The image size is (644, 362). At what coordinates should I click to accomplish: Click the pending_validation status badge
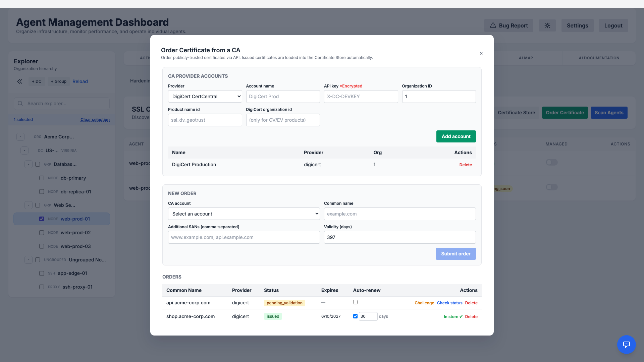tap(284, 303)
